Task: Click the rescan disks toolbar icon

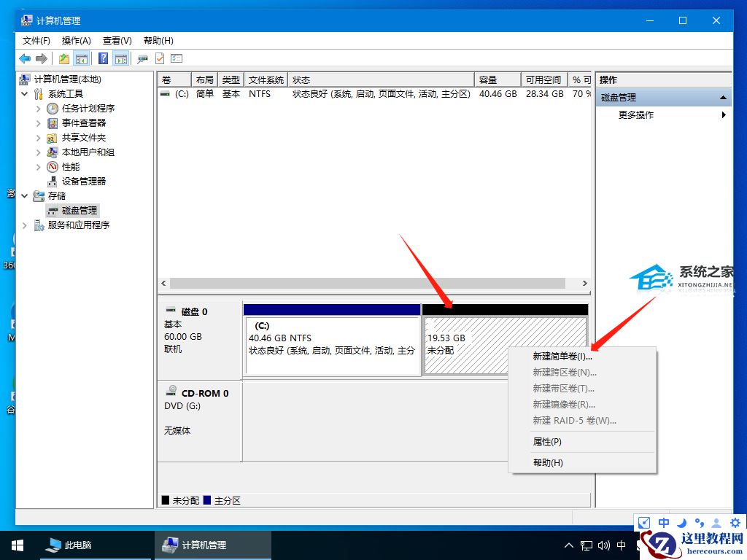Action: click(142, 59)
